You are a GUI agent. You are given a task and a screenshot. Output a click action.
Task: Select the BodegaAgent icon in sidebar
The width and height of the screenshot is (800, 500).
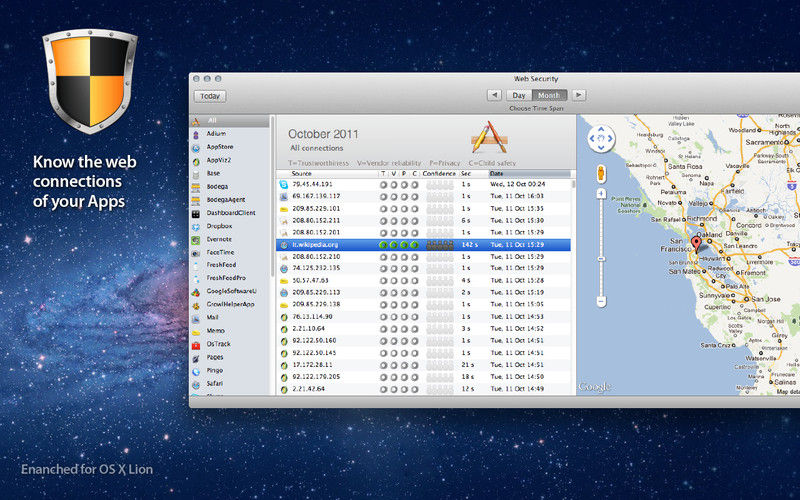coord(196,201)
